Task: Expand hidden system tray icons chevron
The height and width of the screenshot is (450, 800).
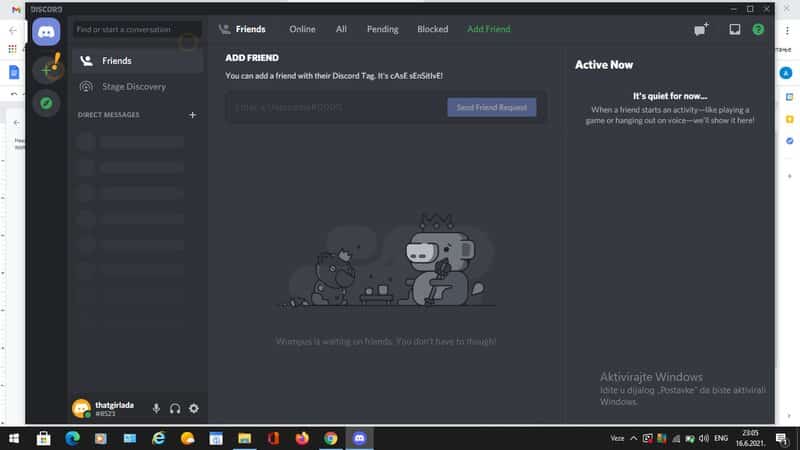Action: point(634,438)
